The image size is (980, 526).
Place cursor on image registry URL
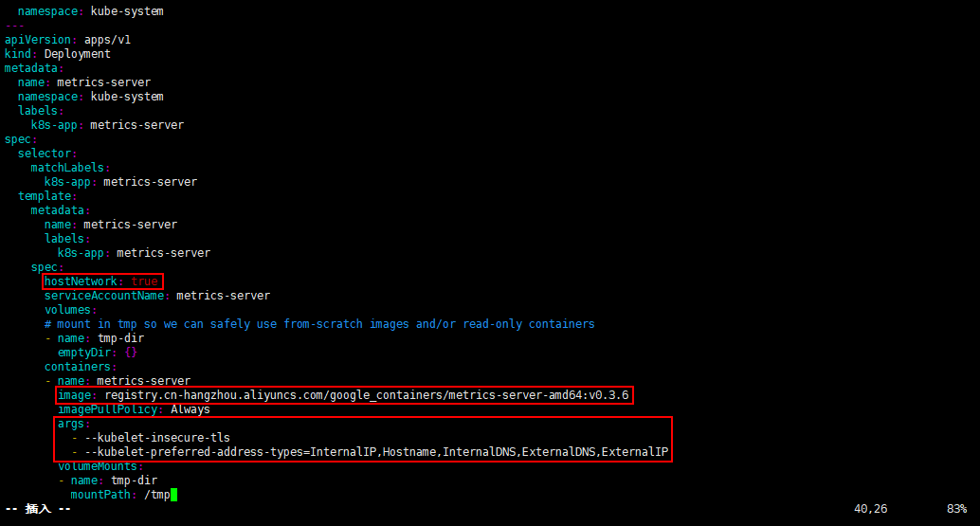pos(366,395)
